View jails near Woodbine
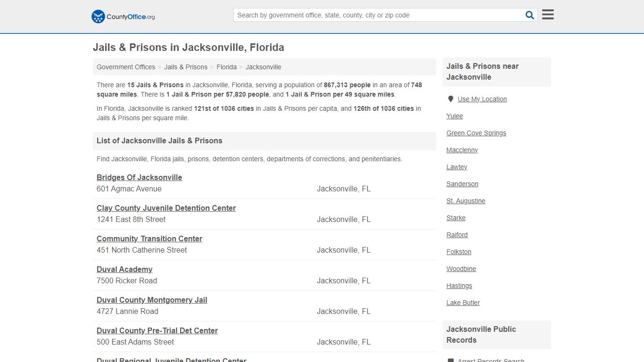 click(x=461, y=269)
